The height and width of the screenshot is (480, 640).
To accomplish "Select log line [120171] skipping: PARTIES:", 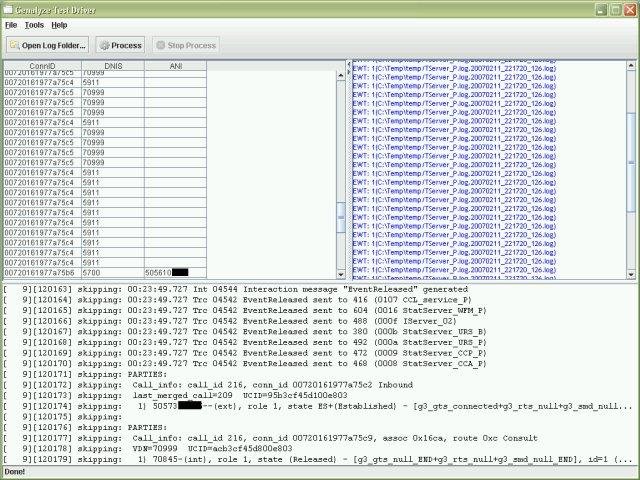I will 85,374.
